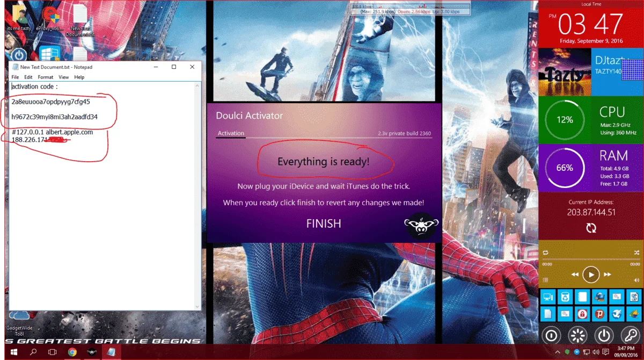Open the network computers launcher tile
Screen dimensions: 644x360
click(x=599, y=297)
